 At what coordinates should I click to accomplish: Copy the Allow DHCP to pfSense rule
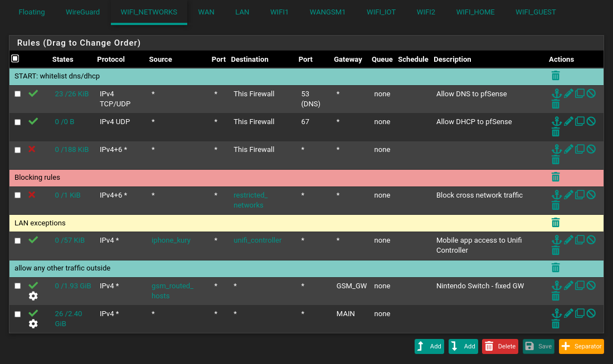tap(580, 121)
